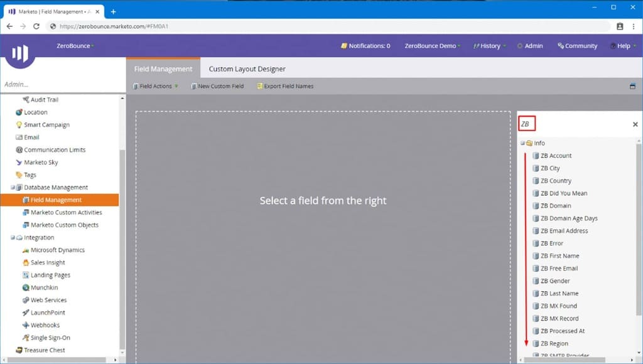Switch to Custom Layout Designer tab
Screen dimensions: 643x364
click(247, 69)
